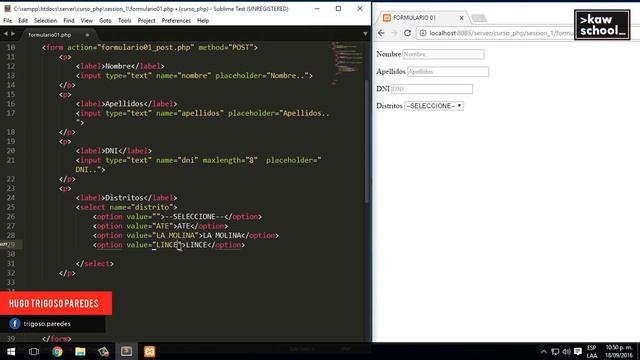Screen dimensions: 640x360
Task: Click line number 25 in the gutter
Action: point(11,207)
